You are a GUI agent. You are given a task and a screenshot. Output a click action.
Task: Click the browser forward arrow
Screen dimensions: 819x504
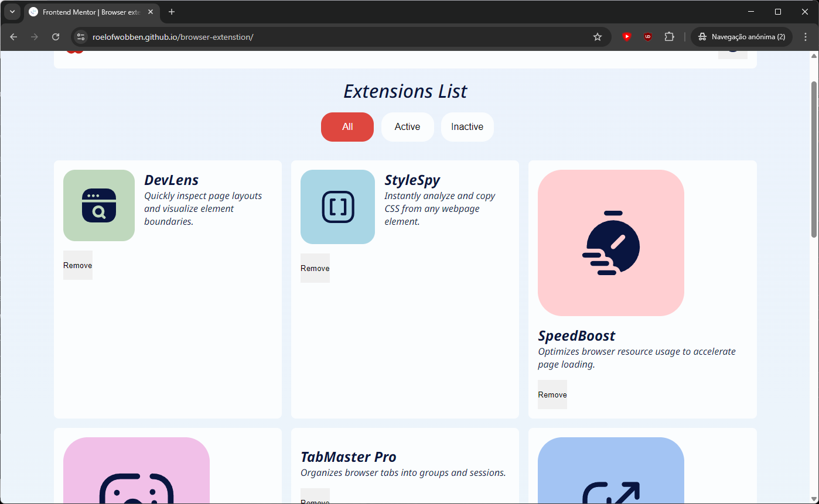click(x=35, y=37)
